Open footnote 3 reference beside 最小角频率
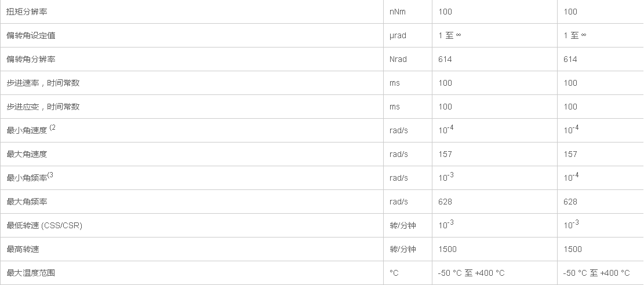 coord(50,176)
